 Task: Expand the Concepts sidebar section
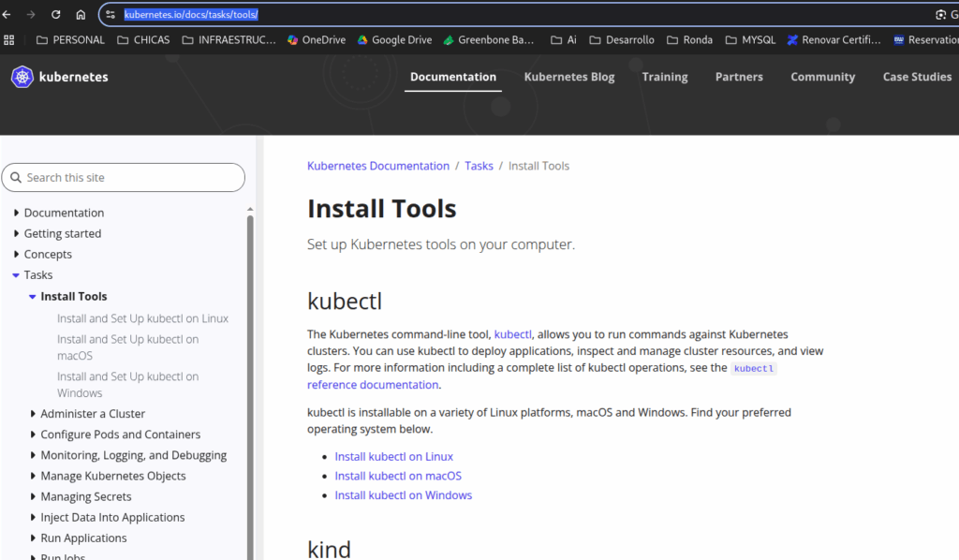(16, 255)
